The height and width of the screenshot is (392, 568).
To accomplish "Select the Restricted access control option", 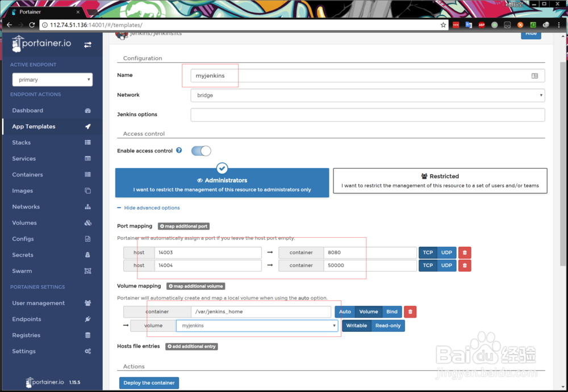I will [440, 180].
